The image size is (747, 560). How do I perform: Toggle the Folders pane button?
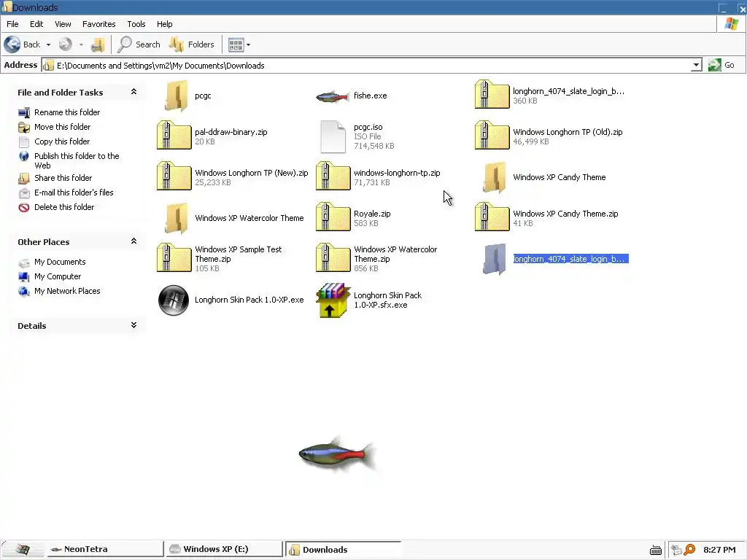[192, 44]
